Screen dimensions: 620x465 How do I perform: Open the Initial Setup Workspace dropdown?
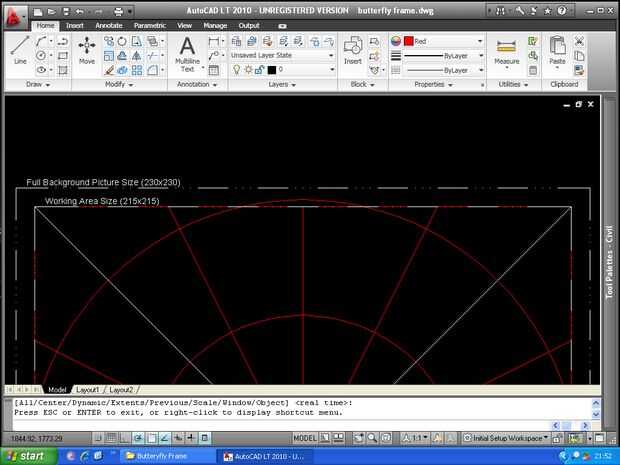[507, 438]
